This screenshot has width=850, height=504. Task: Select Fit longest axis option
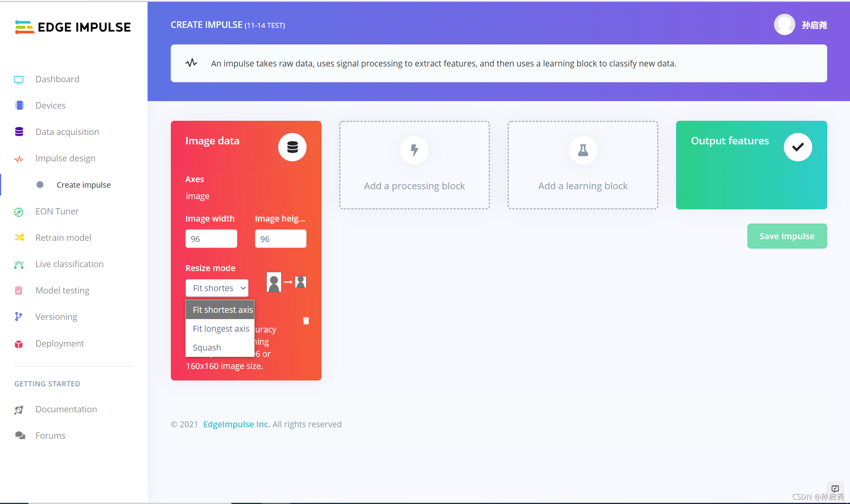coord(221,329)
